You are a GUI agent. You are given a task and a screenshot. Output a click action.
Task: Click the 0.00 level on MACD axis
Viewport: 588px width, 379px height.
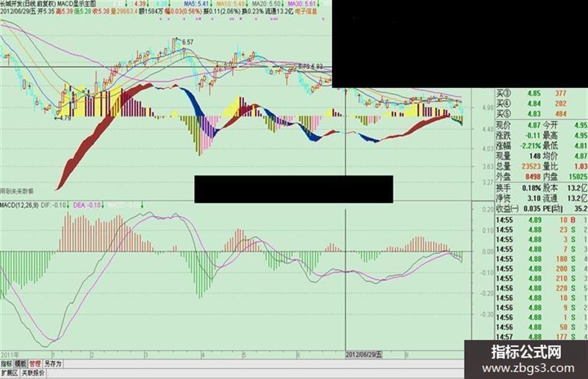488,252
